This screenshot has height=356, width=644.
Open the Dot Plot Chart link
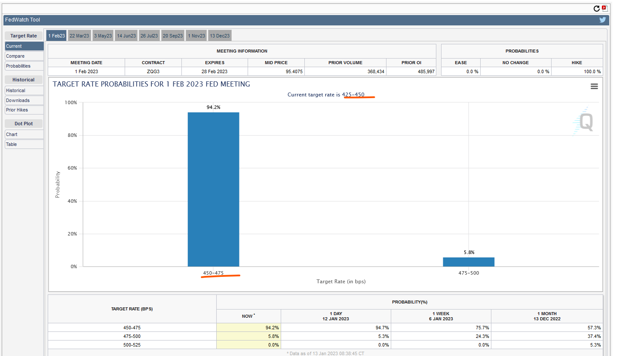pos(24,135)
